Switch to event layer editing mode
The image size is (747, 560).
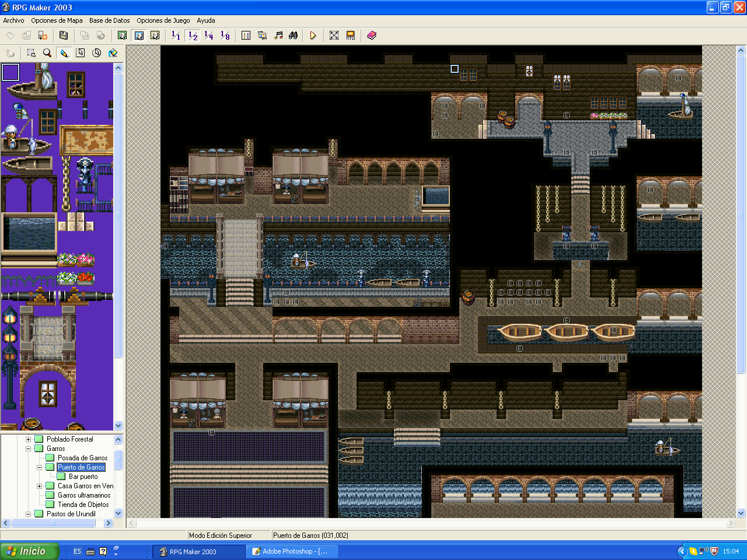tap(155, 36)
